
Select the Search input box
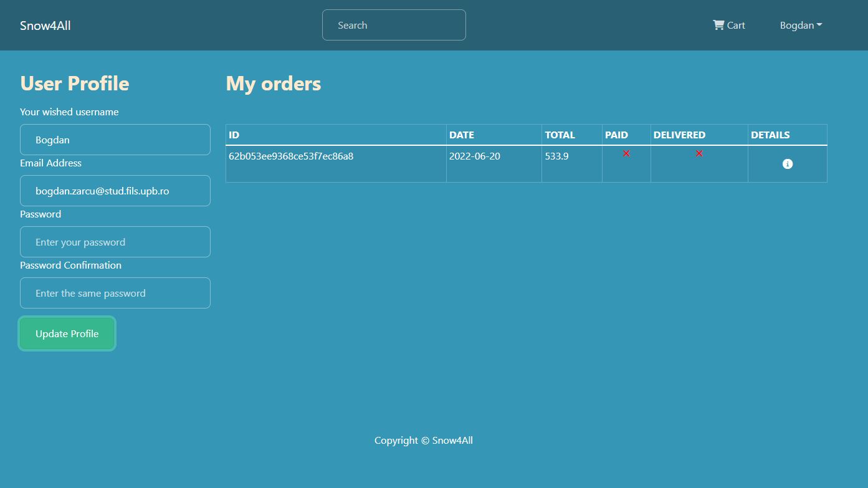[x=394, y=25]
